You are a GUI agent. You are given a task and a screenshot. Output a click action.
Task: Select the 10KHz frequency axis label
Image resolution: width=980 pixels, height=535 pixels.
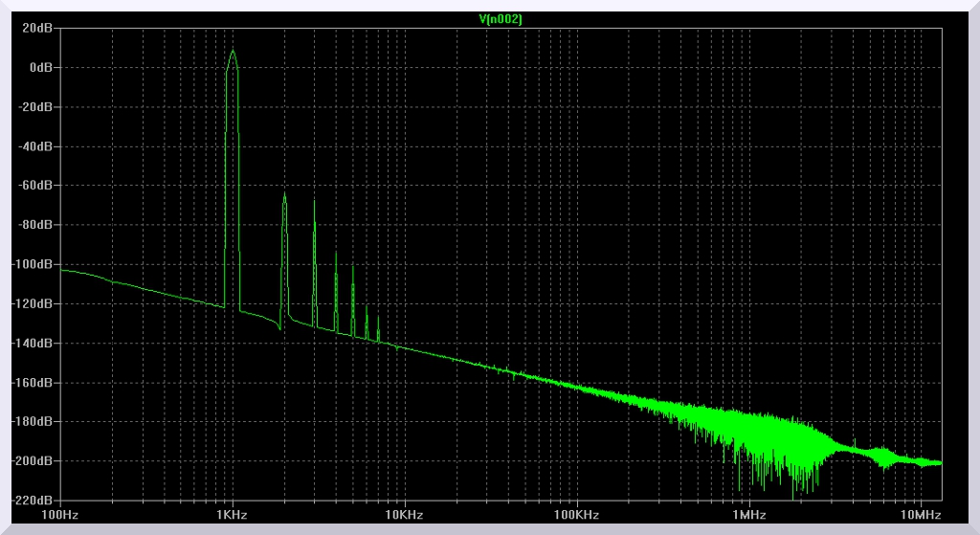click(404, 514)
